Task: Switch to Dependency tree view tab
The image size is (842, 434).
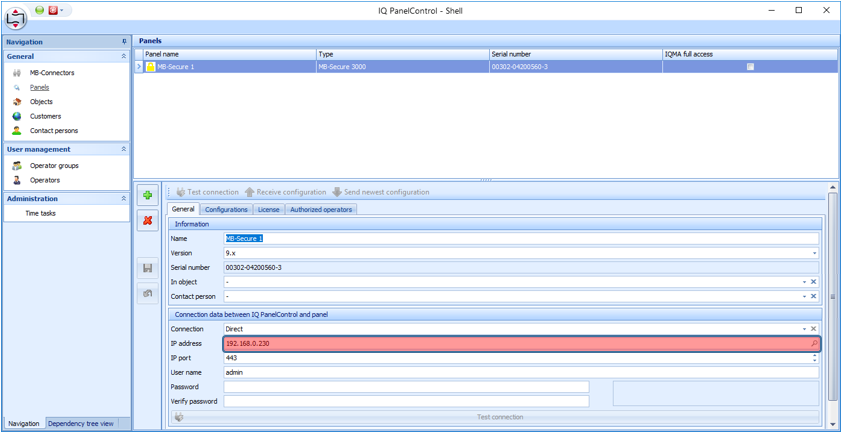Action: click(81, 423)
